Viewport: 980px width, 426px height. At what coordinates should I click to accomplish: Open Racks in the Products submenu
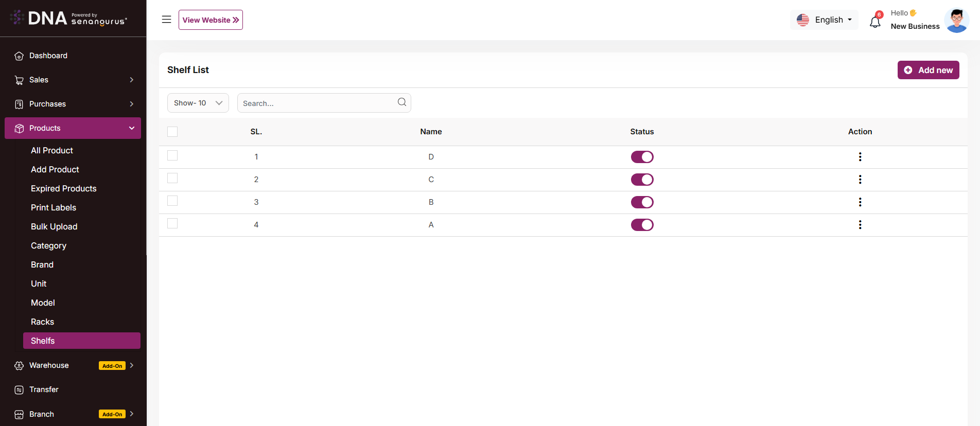click(x=42, y=322)
